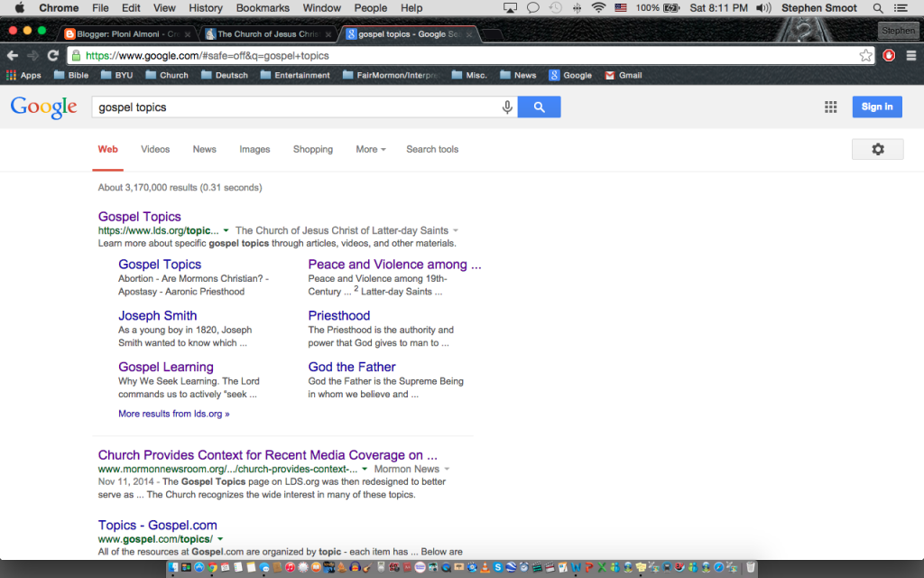Open the News search tab

[x=205, y=149]
